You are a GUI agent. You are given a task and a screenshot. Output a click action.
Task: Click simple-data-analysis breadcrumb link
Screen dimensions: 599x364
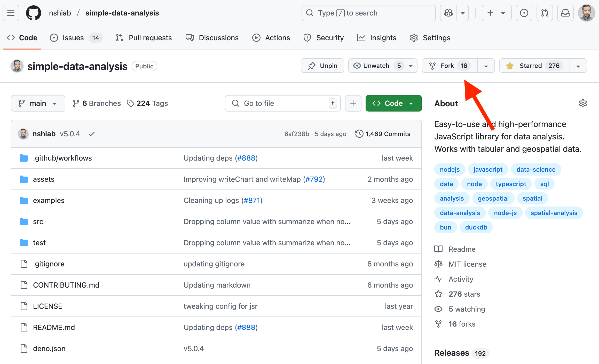pos(122,13)
